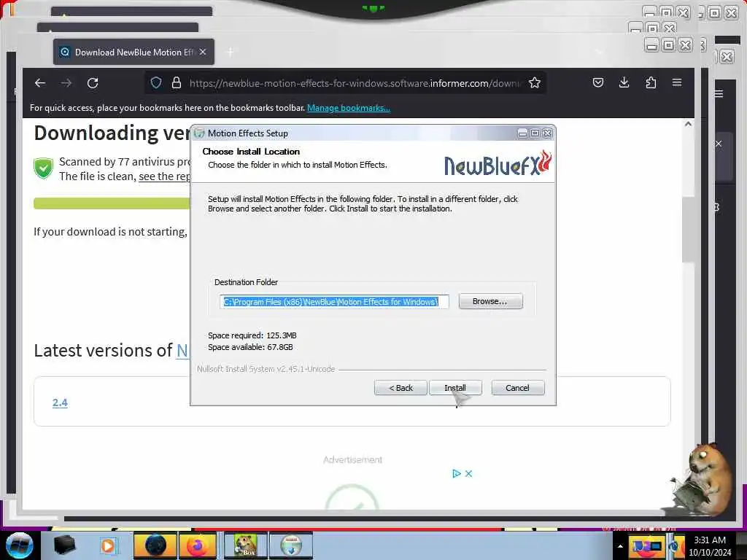Screen dimensions: 747x560
Task: Click the hamster desktop mascot
Action: [x=703, y=479]
